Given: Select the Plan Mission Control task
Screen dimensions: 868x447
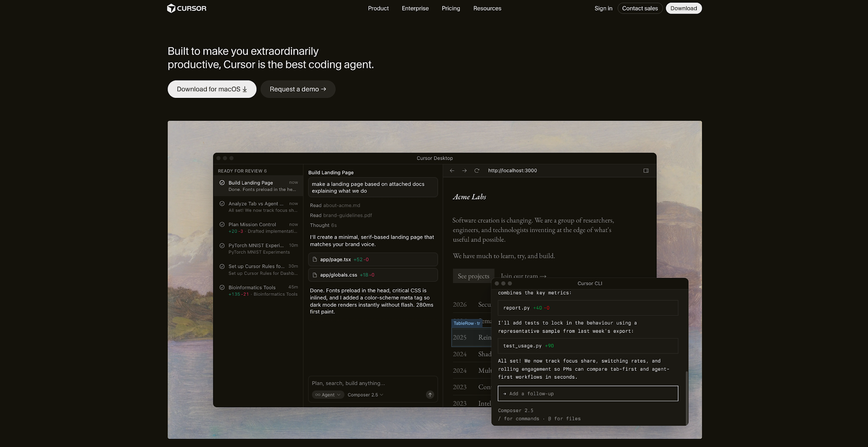Looking at the screenshot, I should [x=259, y=228].
